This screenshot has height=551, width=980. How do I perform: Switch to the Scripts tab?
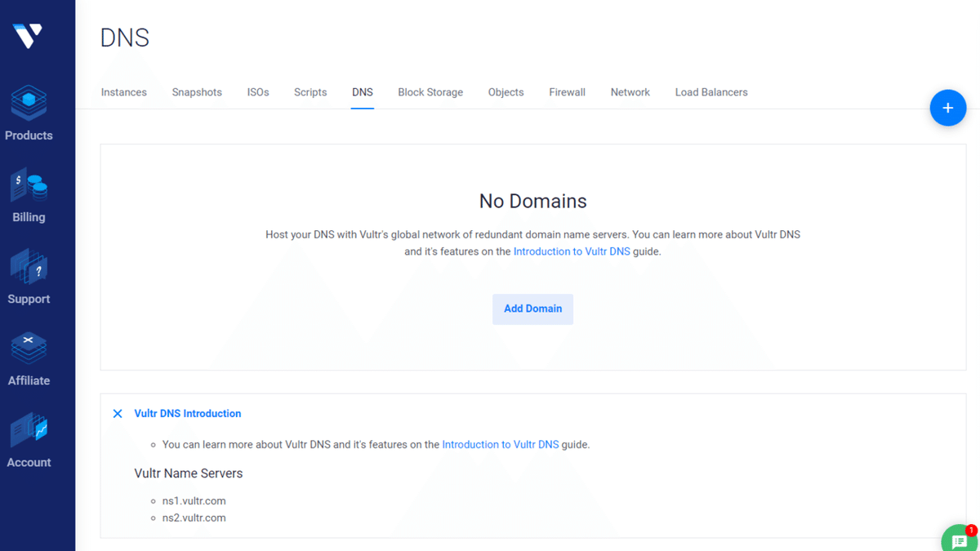click(x=310, y=92)
